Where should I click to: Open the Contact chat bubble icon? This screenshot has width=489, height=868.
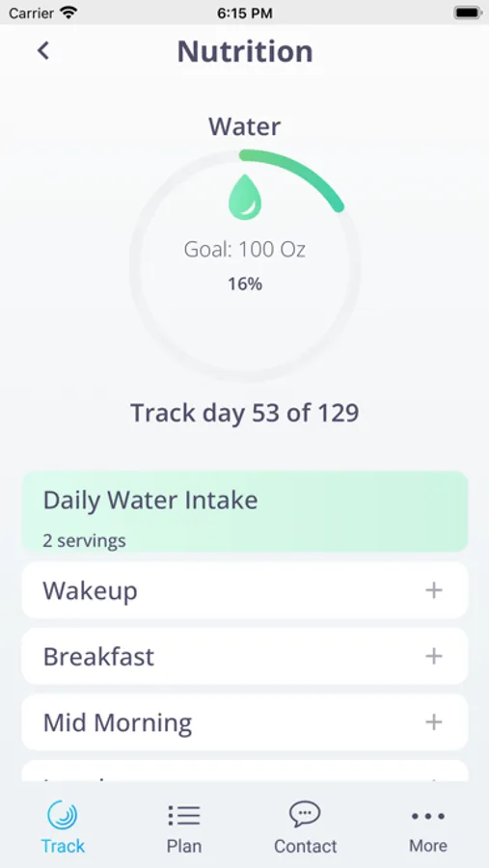(x=305, y=815)
